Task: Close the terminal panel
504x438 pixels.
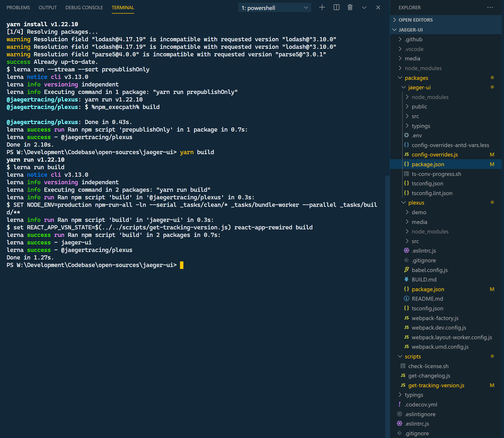Action: point(378,7)
